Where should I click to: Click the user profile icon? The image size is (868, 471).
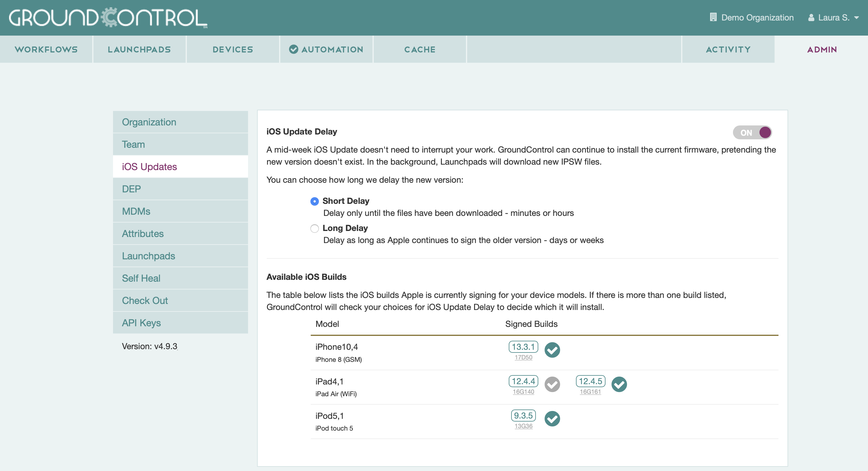click(x=811, y=17)
